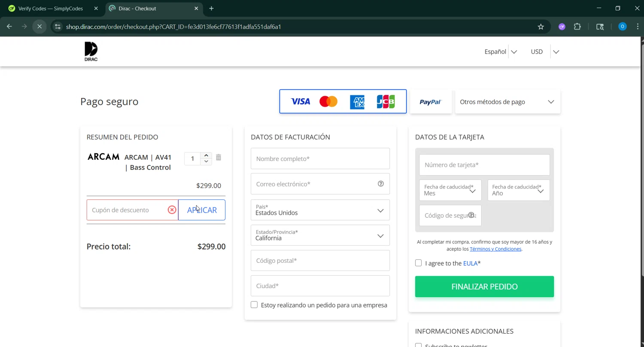Clear coupon field with red X icon
This screenshot has width=644, height=347.
click(x=172, y=210)
